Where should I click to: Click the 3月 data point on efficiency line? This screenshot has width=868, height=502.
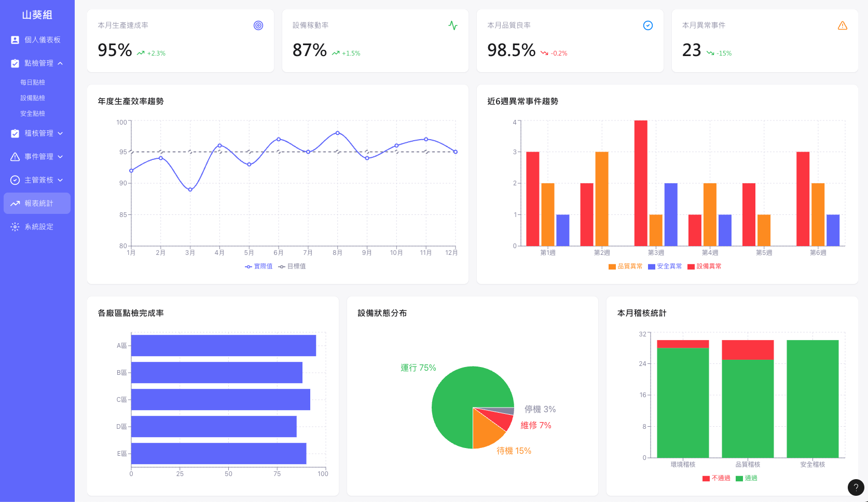click(x=190, y=189)
